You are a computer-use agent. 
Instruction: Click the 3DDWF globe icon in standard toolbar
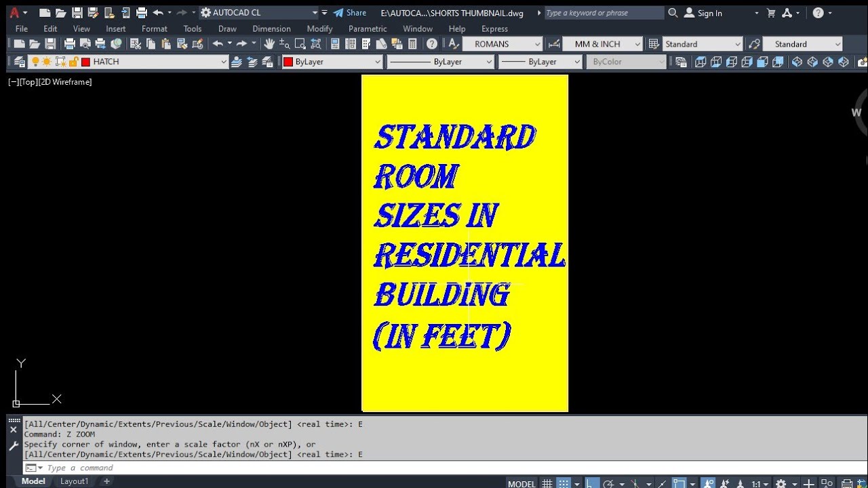[x=116, y=44]
